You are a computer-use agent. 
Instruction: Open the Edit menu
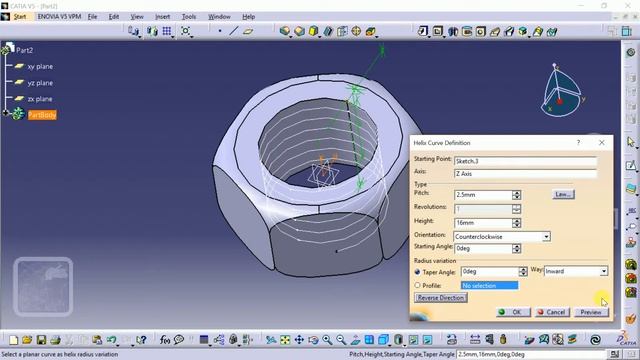tap(114, 17)
